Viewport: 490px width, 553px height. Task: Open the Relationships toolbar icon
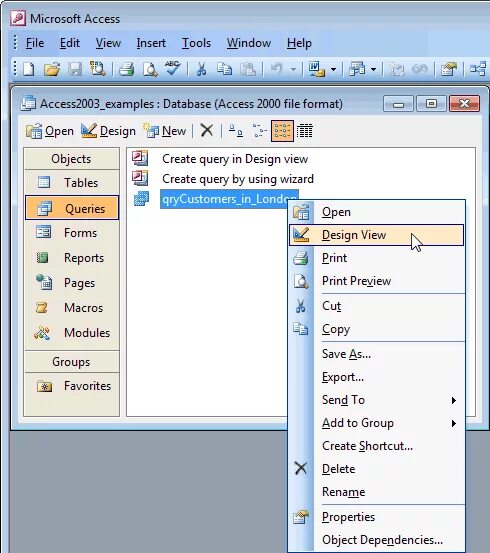click(x=478, y=69)
